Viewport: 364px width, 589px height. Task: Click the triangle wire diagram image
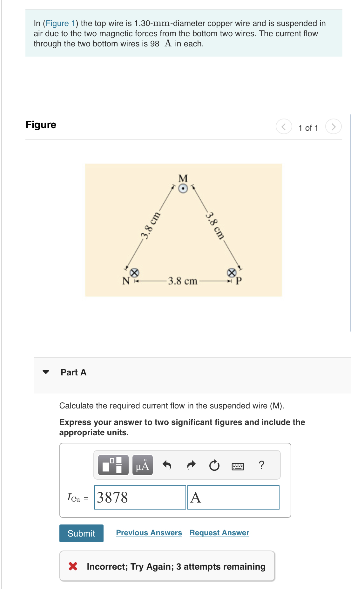click(183, 230)
